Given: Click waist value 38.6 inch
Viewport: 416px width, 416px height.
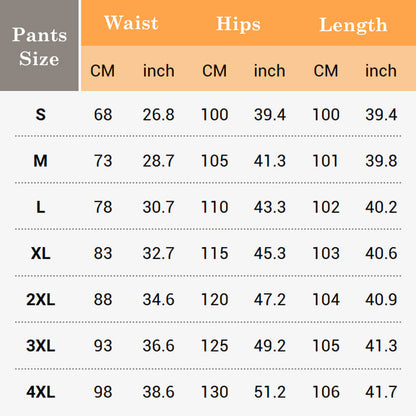Looking at the screenshot, I should pos(159,392).
